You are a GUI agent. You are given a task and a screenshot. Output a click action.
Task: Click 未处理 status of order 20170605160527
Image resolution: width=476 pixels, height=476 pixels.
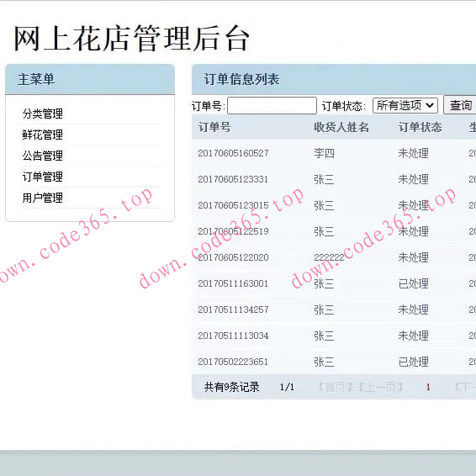coord(414,153)
